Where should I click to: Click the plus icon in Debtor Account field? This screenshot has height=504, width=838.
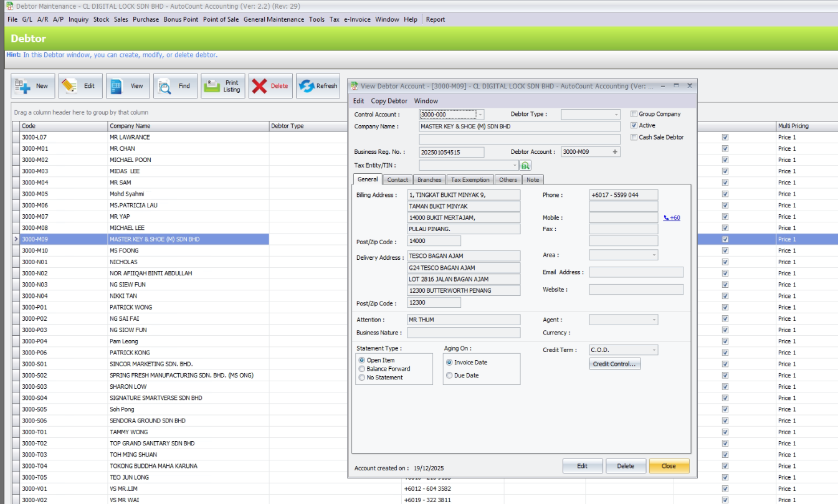616,152
